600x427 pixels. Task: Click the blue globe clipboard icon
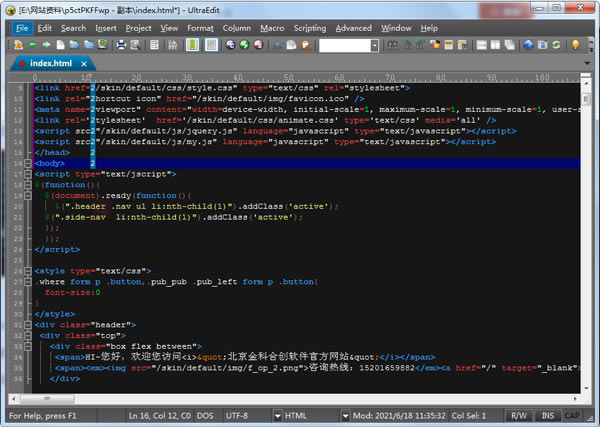(230, 45)
